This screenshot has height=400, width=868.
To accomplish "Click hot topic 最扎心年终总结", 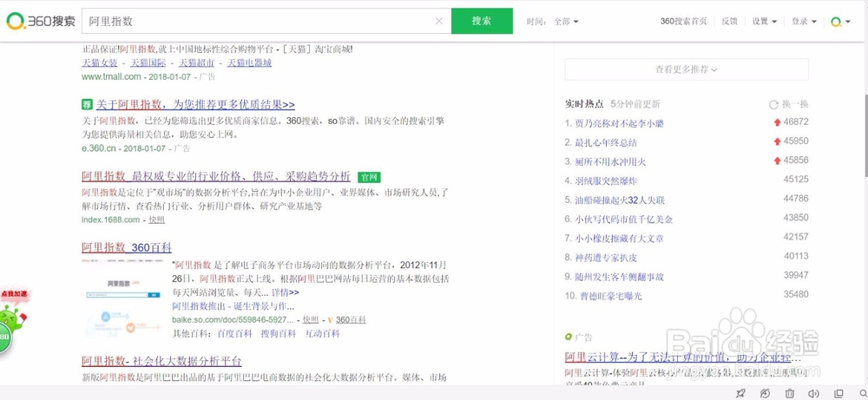I will (x=606, y=143).
